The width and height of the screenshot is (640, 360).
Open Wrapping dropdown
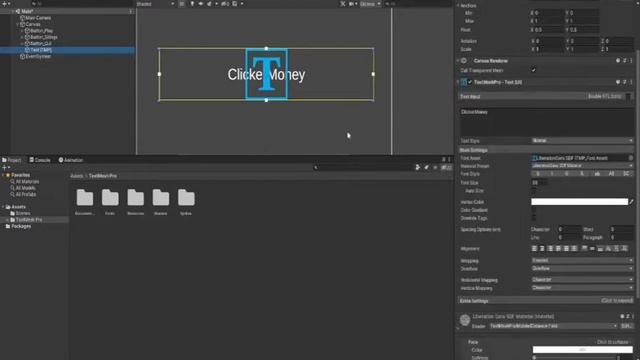pyautogui.click(x=582, y=260)
